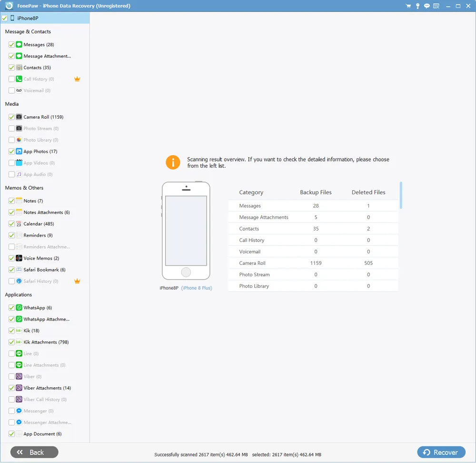Select WhatsApp Attachments in sidebar
The width and height of the screenshot is (476, 463).
click(x=47, y=319)
